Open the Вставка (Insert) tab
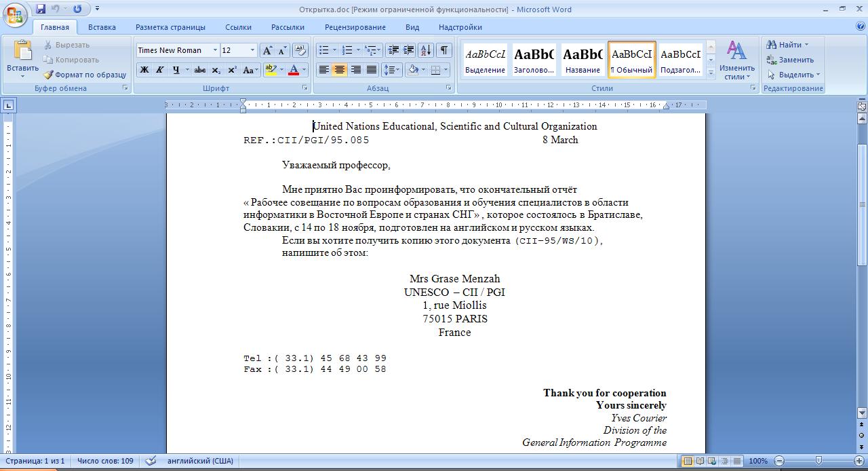 click(102, 27)
